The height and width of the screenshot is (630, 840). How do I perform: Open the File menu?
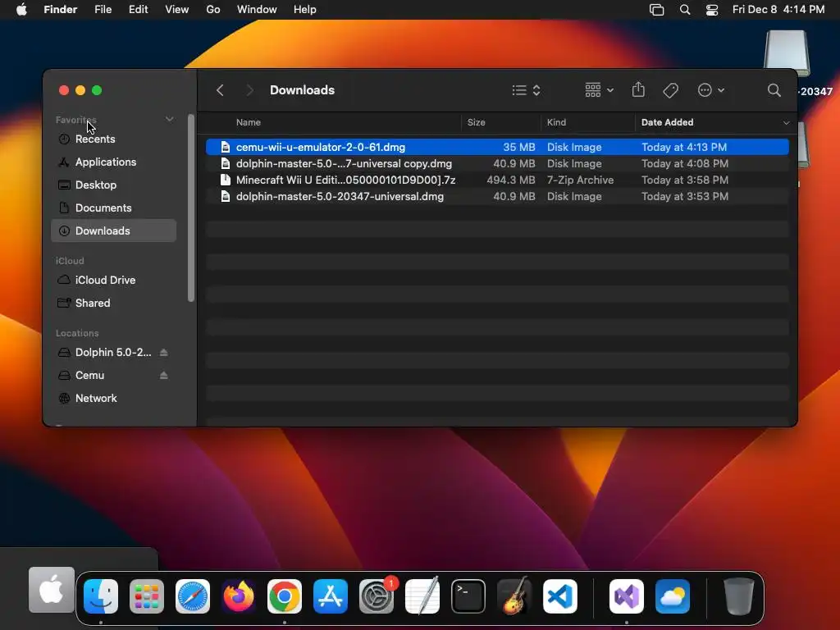pos(103,10)
